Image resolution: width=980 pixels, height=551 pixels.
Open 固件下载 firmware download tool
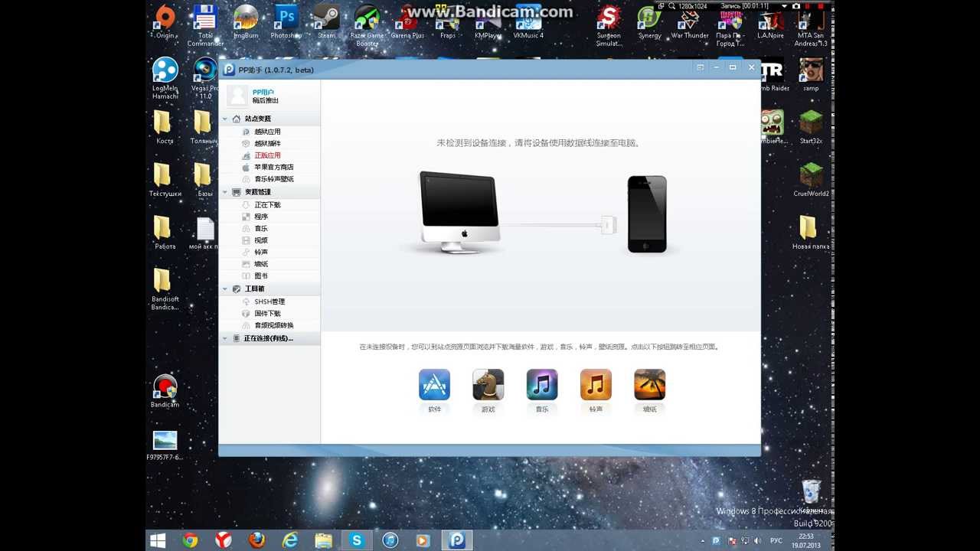pos(267,314)
